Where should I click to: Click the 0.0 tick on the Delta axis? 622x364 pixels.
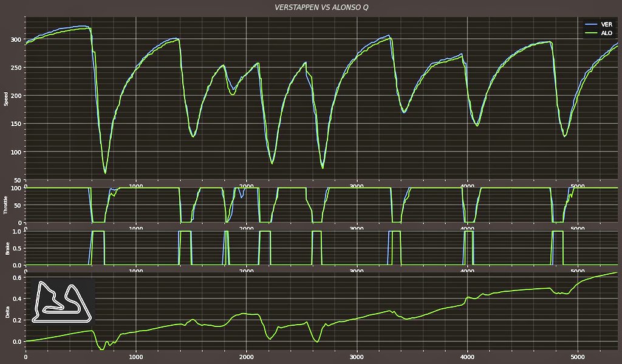click(16, 341)
